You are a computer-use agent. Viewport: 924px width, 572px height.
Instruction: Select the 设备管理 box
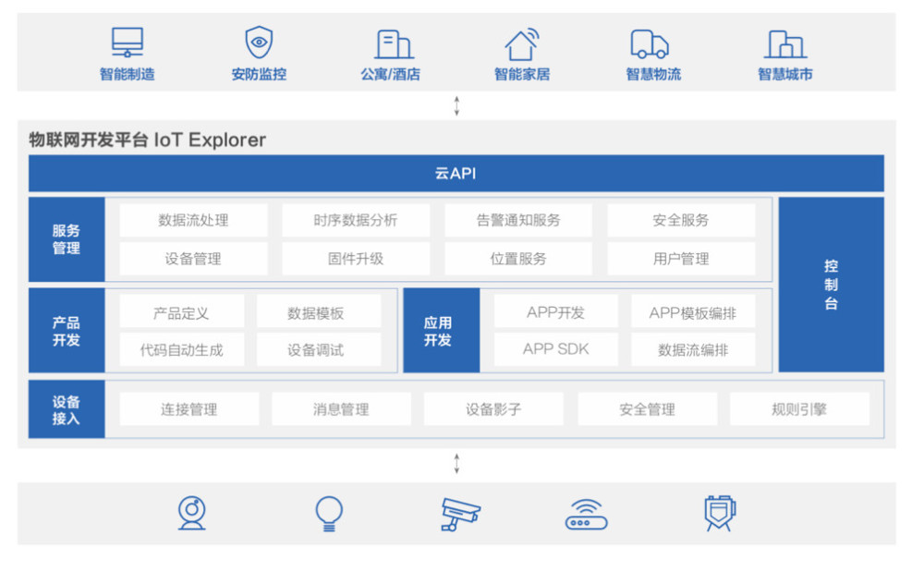tap(193, 259)
